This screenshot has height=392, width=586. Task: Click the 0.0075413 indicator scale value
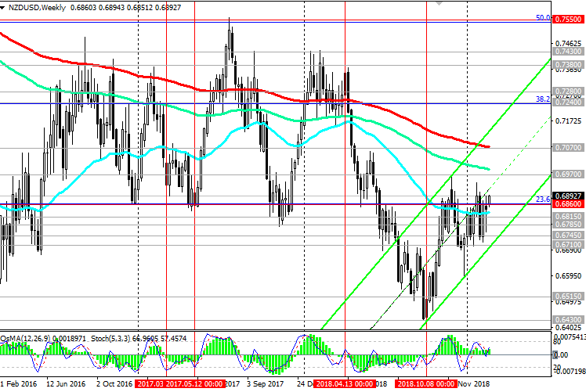(x=570, y=336)
